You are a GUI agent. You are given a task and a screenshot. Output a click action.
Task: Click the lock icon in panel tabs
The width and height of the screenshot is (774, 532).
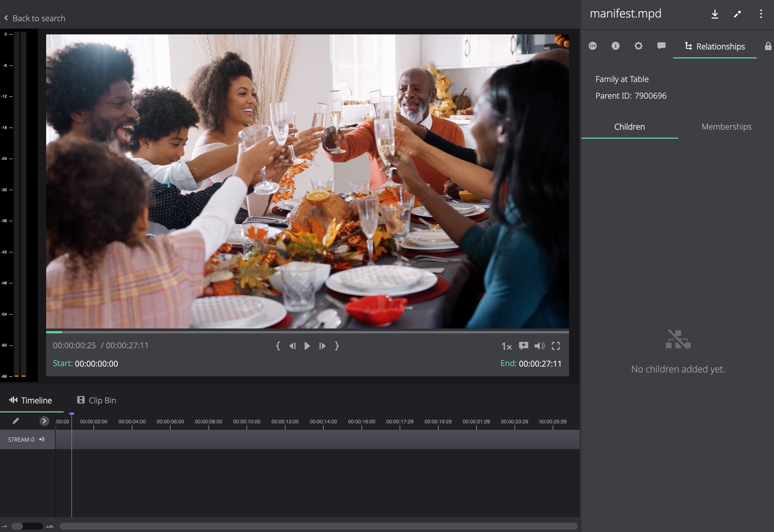coord(768,46)
